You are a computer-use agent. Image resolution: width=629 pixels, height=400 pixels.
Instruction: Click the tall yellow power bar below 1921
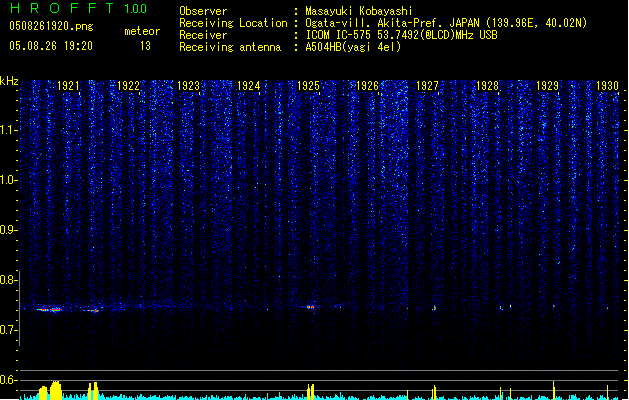(55, 390)
